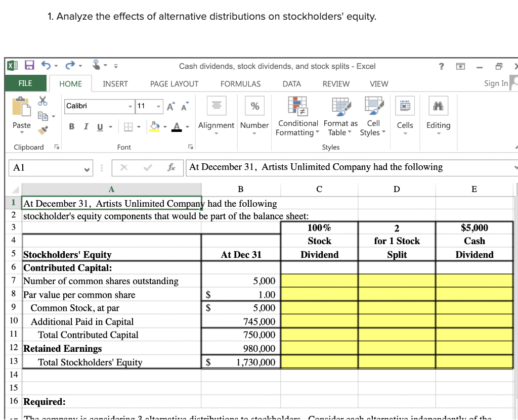Screen dimensions: 518x420
Task: Switch to the FORMULAS ribbon tab
Action: click(x=240, y=84)
